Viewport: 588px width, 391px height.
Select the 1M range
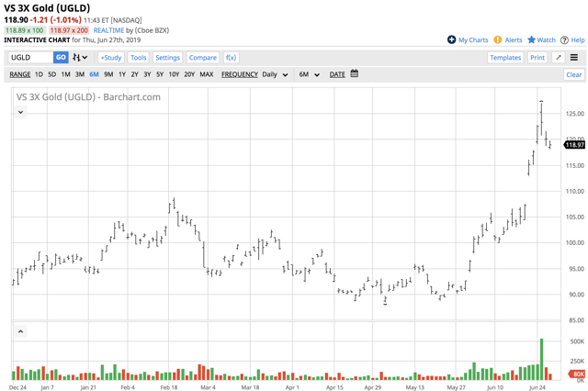click(65, 74)
